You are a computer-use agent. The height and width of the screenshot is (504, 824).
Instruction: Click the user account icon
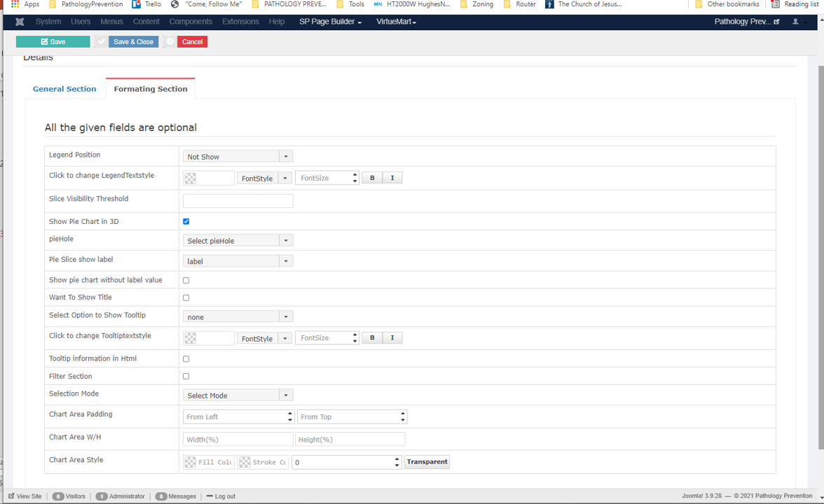coord(795,22)
